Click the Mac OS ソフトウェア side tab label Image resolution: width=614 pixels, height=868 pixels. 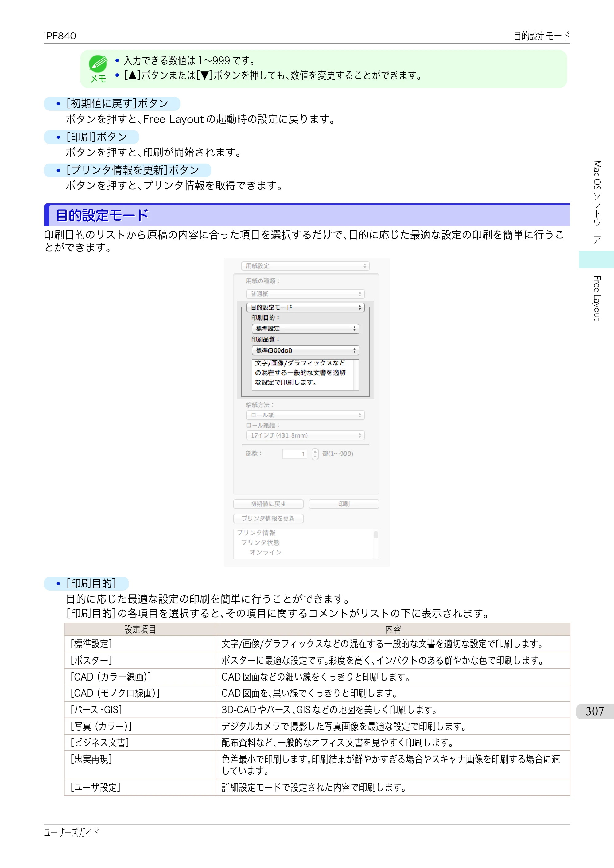pyautogui.click(x=597, y=202)
